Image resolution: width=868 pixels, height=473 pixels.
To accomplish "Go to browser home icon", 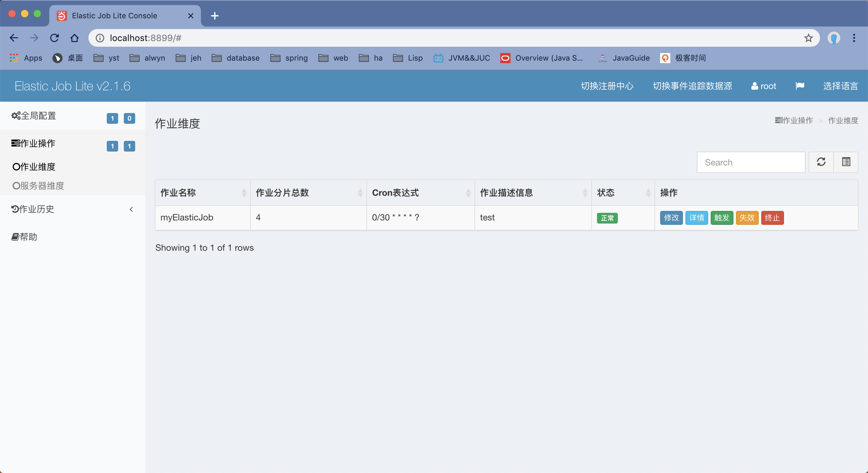I will tap(75, 38).
